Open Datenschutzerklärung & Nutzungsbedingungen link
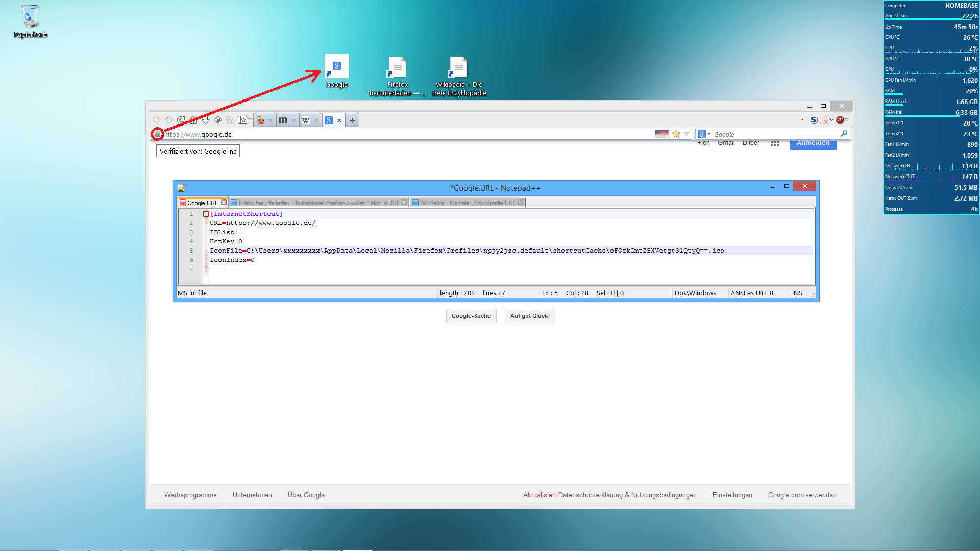The image size is (980, 551). click(x=627, y=495)
